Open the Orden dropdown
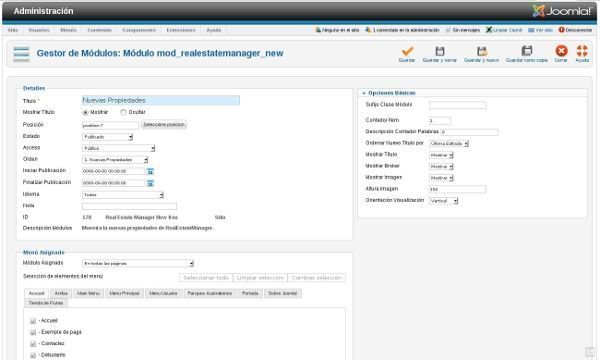Image resolution: width=600 pixels, height=360 pixels. coord(115,160)
